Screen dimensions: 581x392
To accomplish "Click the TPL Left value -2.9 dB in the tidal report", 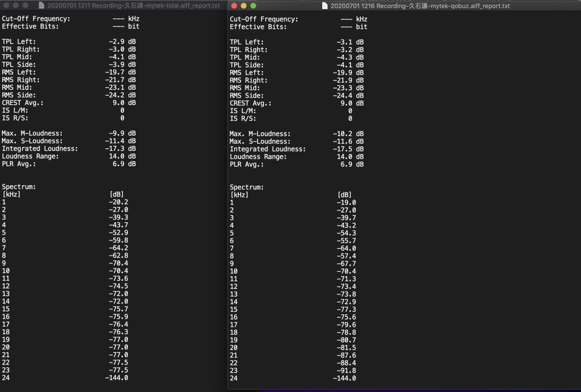I will pyautogui.click(x=122, y=41).
